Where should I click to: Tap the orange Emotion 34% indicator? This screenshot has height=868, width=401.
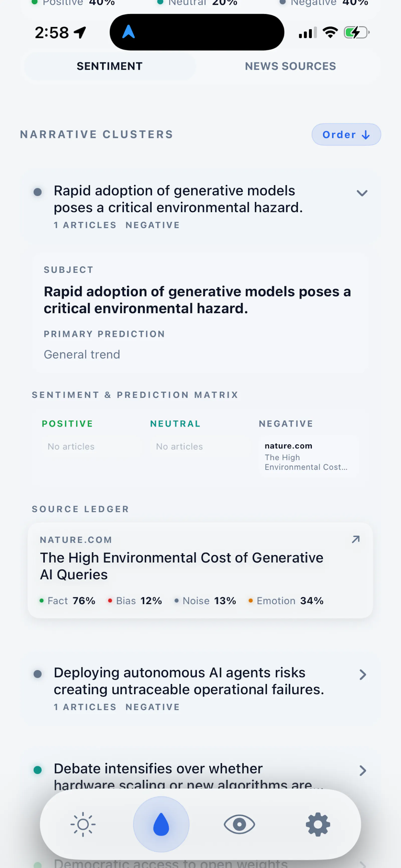(x=286, y=601)
